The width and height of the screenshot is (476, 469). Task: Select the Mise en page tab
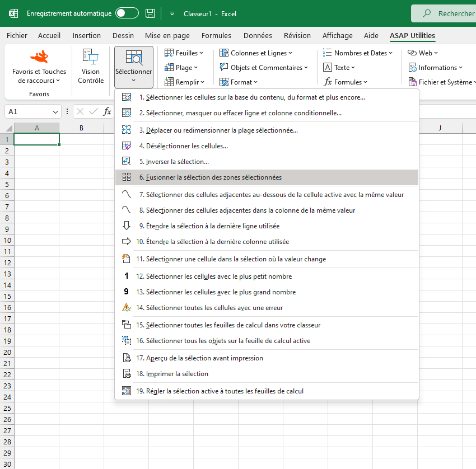click(x=167, y=35)
